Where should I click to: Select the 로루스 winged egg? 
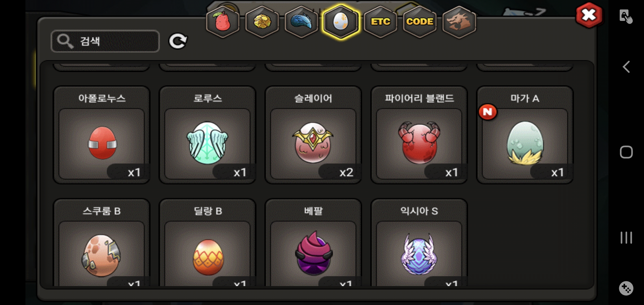207,135
